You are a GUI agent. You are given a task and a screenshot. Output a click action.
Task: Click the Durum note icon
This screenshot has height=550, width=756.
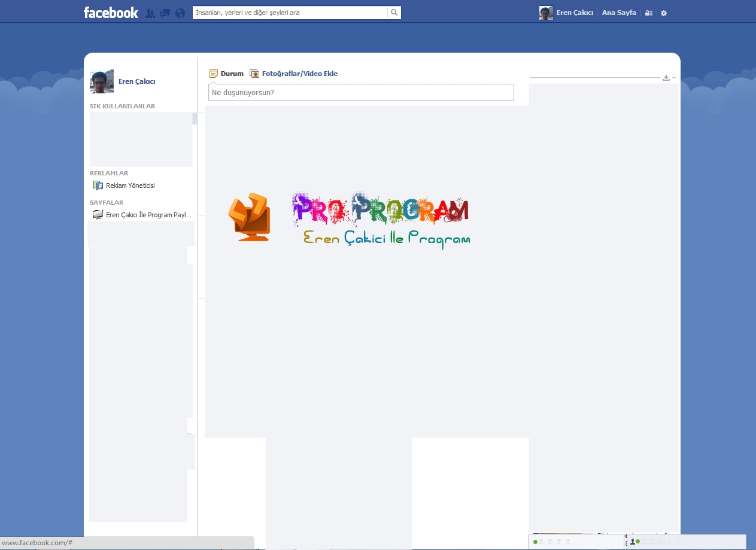(214, 74)
